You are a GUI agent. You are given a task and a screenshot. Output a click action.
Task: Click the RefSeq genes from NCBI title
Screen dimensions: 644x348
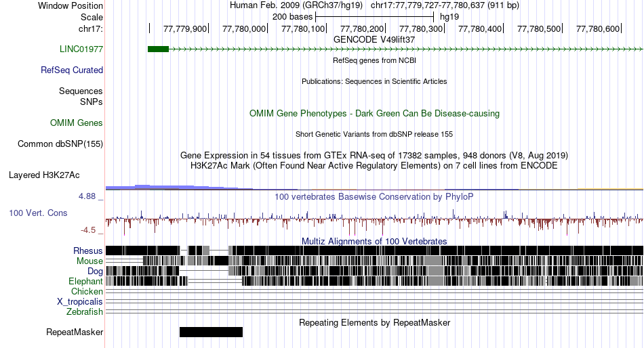374,60
